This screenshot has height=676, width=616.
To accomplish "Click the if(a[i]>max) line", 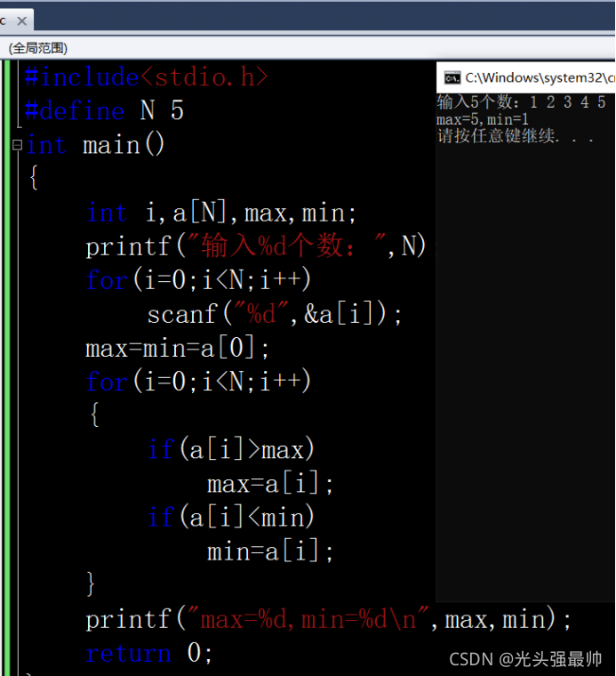I will (x=231, y=450).
